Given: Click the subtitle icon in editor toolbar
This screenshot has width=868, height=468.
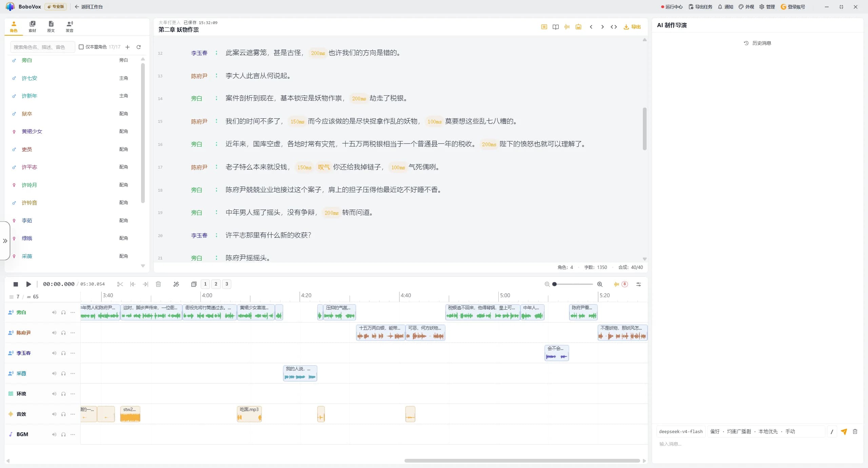Looking at the screenshot, I should pyautogui.click(x=578, y=27).
